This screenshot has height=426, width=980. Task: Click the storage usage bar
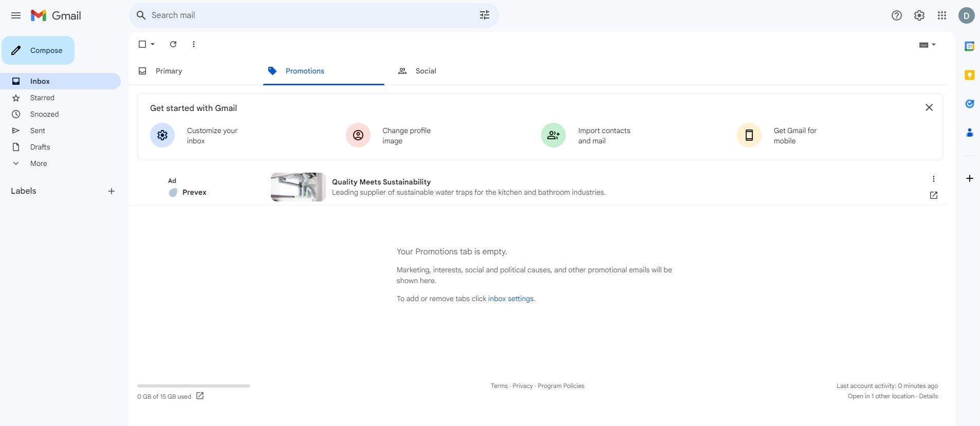coord(194,385)
